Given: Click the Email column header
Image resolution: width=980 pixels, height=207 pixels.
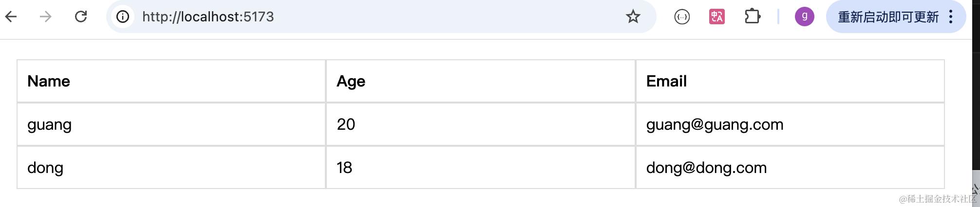Looking at the screenshot, I should (666, 81).
